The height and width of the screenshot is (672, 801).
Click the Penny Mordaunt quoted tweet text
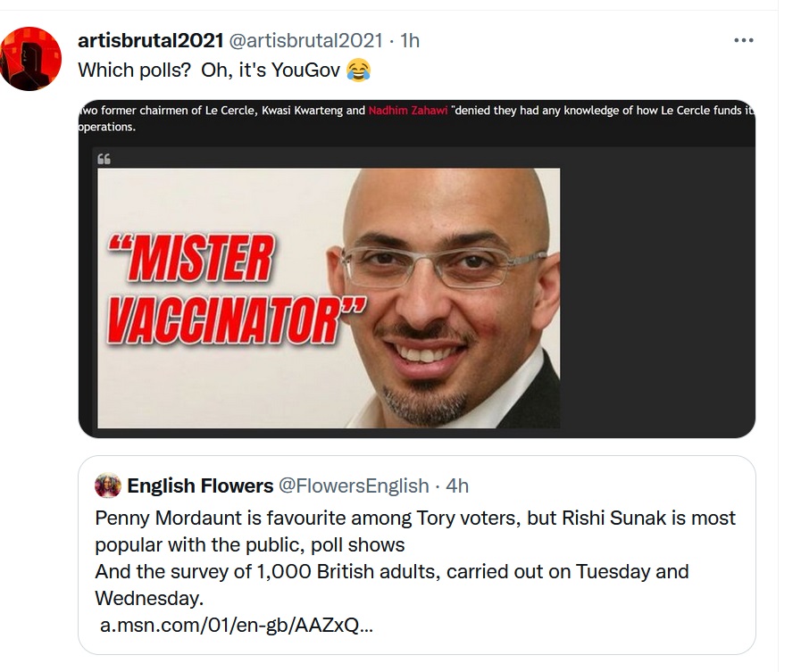(415, 531)
